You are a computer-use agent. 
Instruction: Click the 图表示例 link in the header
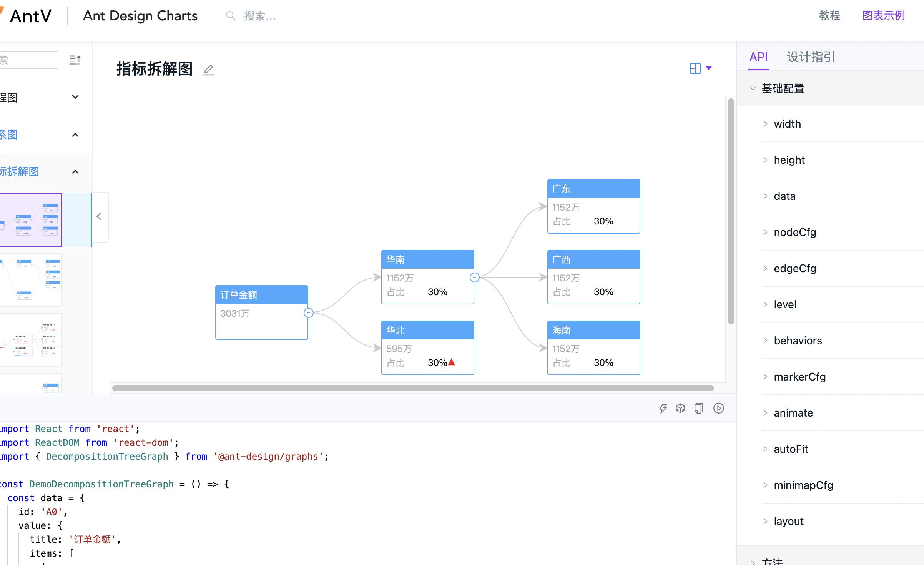882,16
